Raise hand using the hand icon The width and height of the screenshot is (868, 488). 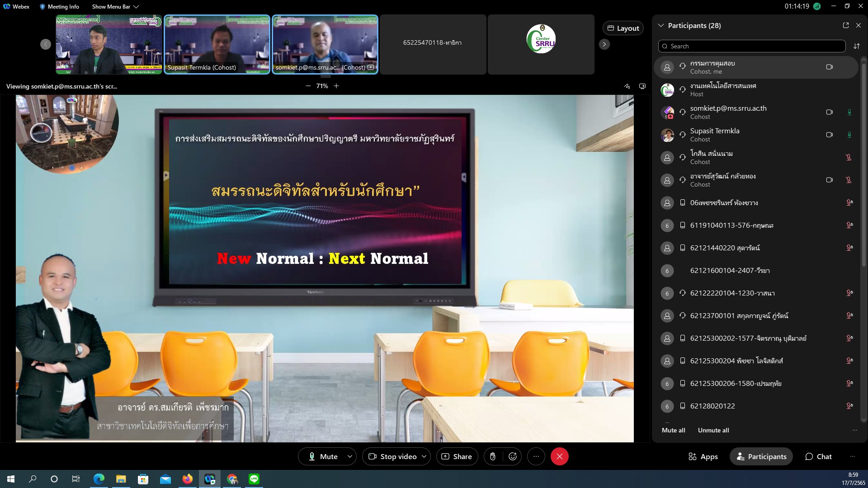click(493, 456)
